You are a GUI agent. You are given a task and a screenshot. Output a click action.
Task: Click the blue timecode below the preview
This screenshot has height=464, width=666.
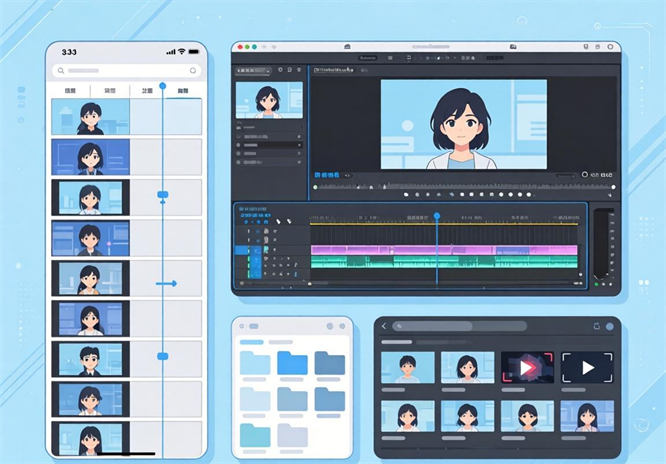click(327, 175)
